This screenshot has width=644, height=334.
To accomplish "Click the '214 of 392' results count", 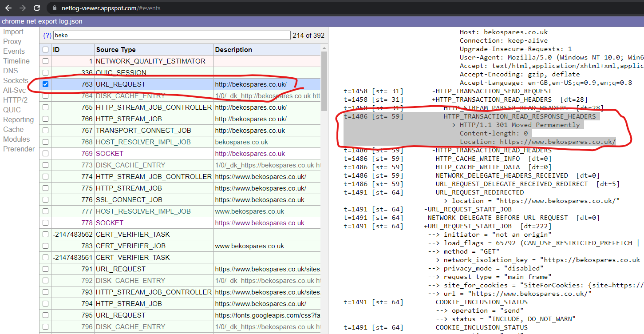I will coord(308,36).
